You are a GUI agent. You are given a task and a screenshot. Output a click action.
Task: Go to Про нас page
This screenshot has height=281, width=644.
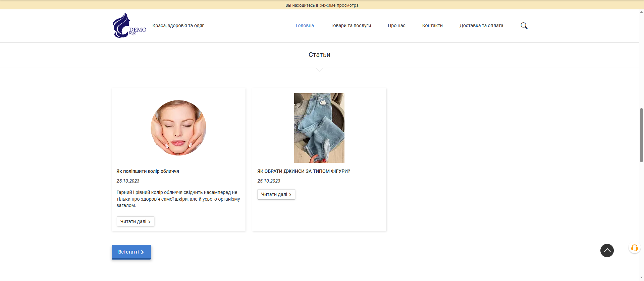[x=396, y=26]
